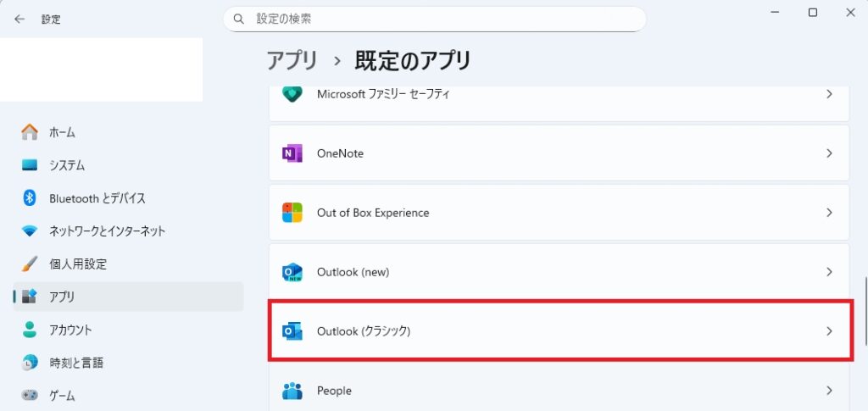
Task: Click the OneNote app icon
Action: click(x=292, y=153)
